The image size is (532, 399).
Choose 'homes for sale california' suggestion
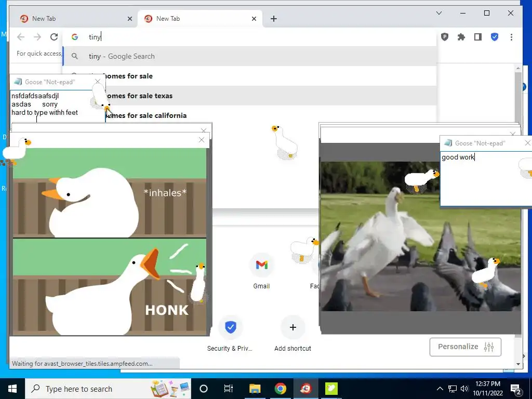(x=249, y=115)
